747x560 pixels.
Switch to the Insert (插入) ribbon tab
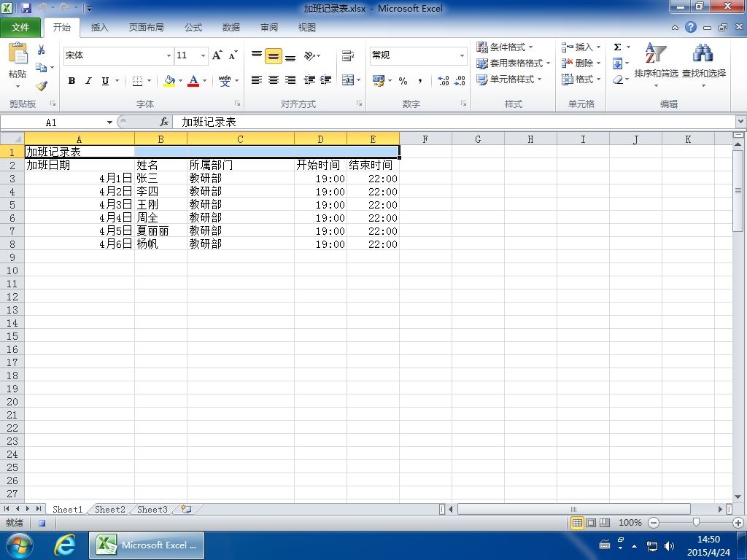(x=99, y=27)
